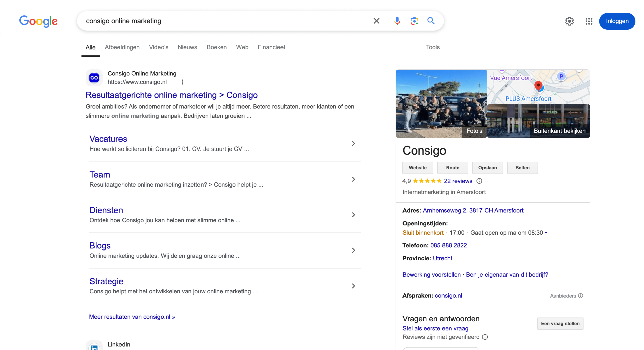
Task: Click Meer resultaten van consigo.nl link
Action: (x=132, y=317)
